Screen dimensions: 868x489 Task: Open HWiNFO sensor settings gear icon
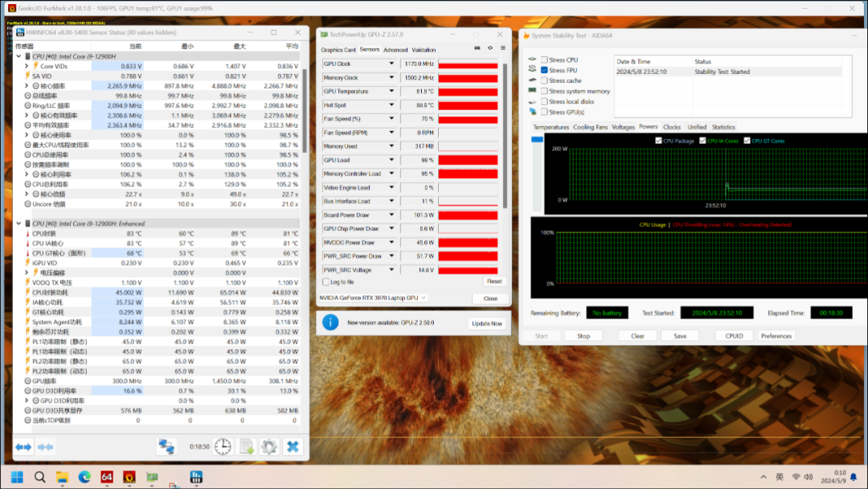(x=269, y=446)
